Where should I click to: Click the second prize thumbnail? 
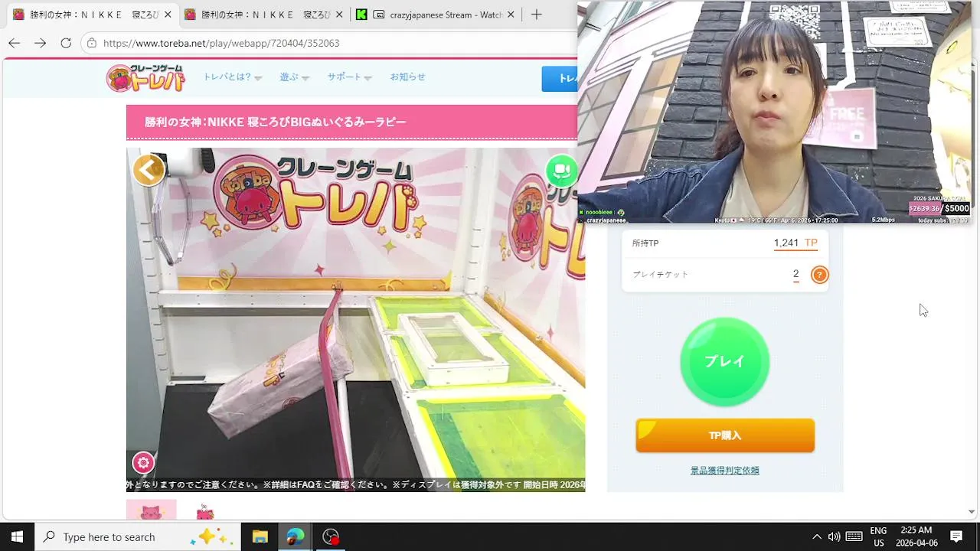204,511
